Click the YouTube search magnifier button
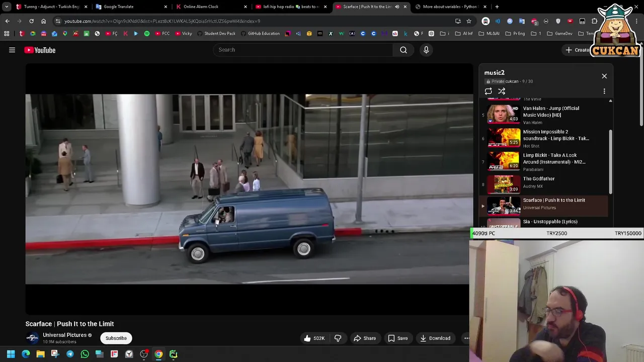Image resolution: width=644 pixels, height=362 pixels. [404, 50]
